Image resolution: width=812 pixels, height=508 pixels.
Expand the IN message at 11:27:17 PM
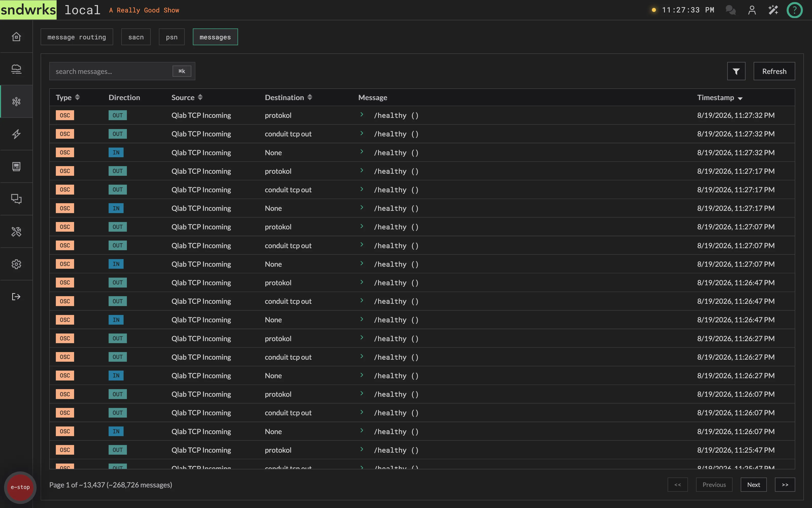coord(362,208)
